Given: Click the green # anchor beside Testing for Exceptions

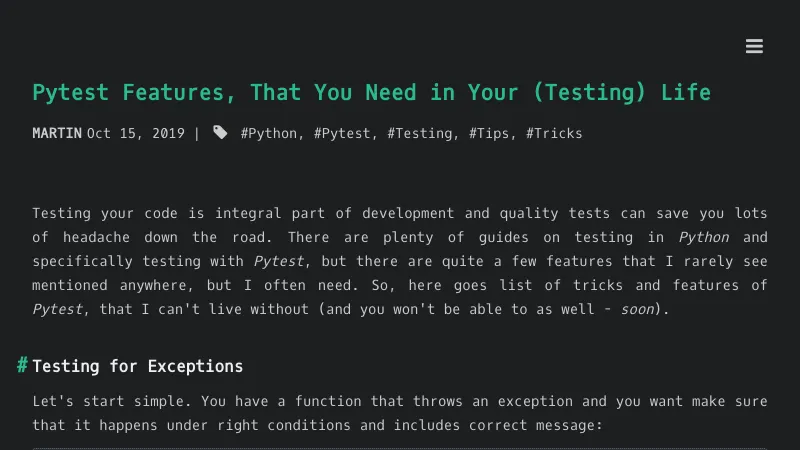Looking at the screenshot, I should [22, 365].
